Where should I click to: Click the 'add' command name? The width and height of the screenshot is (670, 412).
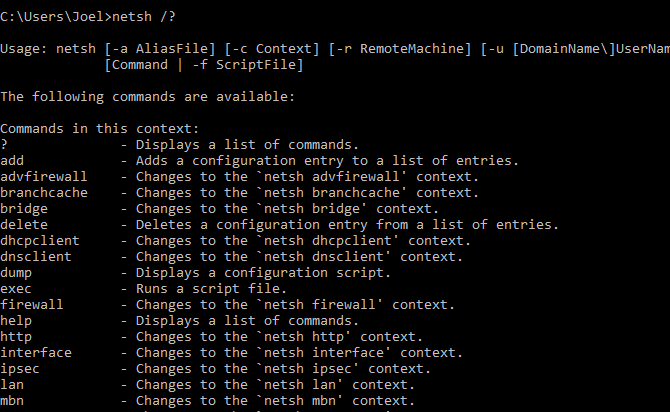point(12,161)
